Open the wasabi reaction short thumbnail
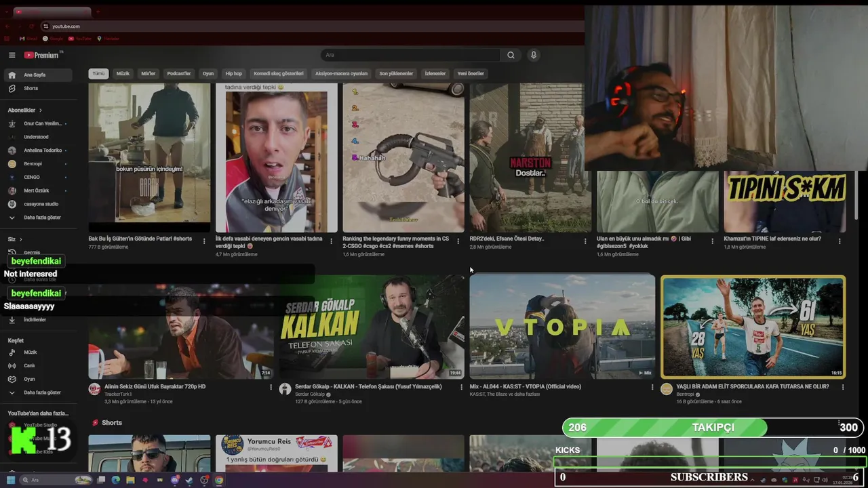Screen dimensions: 868x488 click(x=276, y=157)
